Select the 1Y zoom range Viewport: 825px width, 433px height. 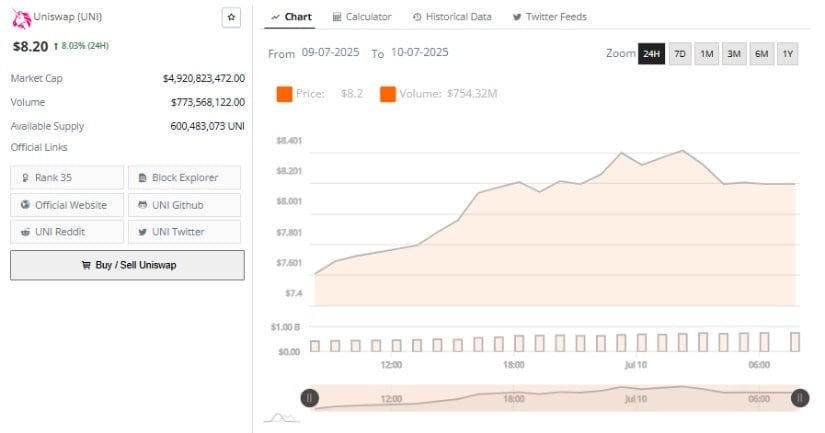tap(788, 54)
